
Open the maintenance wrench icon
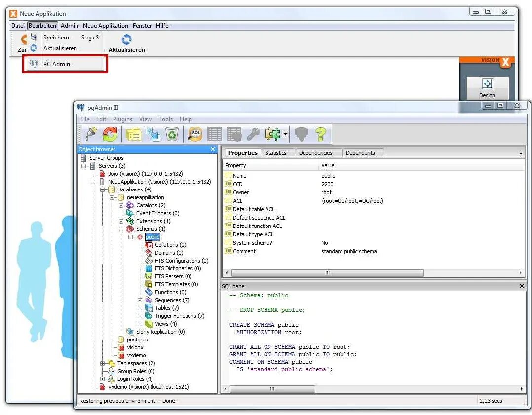pyautogui.click(x=253, y=134)
